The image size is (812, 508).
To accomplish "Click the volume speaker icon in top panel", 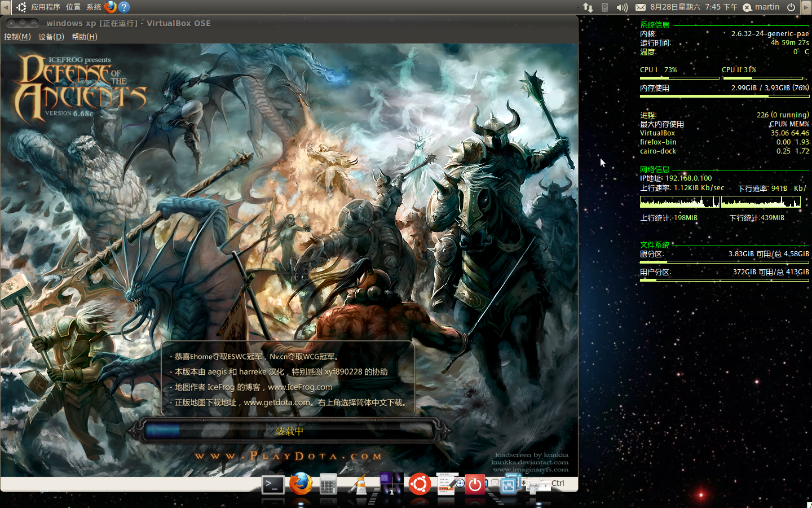I will pos(622,7).
